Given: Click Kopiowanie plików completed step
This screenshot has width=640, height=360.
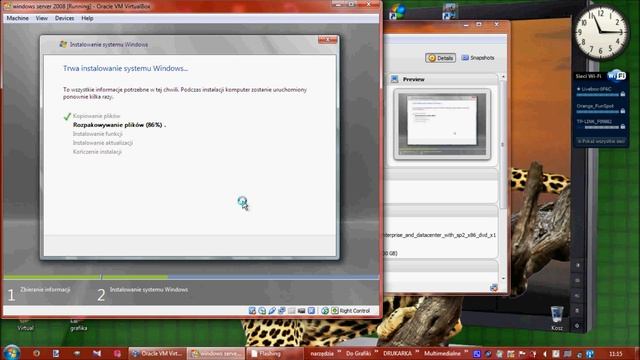Looking at the screenshot, I should [96, 116].
